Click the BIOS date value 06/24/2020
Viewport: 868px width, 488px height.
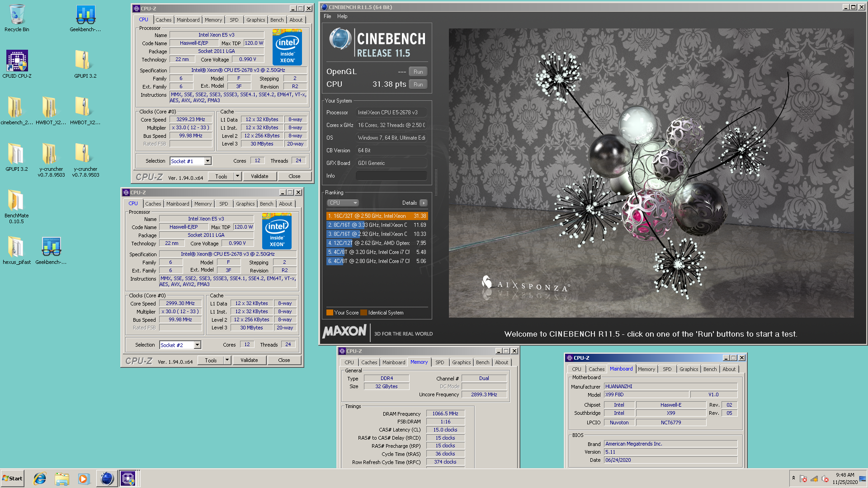coord(670,460)
